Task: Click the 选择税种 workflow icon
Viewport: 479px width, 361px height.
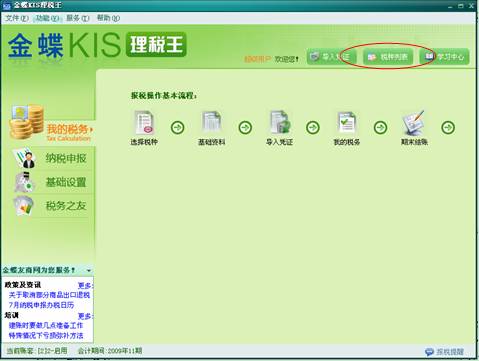Action: tap(144, 123)
